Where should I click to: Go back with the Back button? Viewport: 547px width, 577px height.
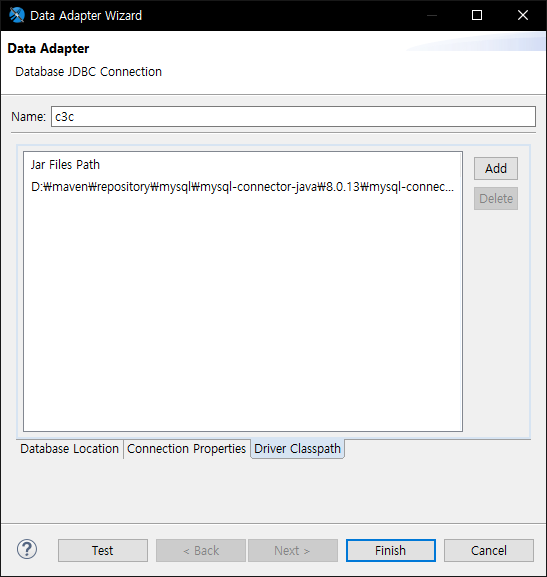[201, 551]
